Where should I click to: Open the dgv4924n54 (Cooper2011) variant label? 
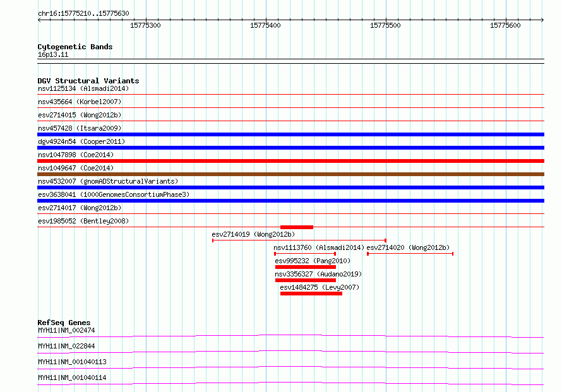pos(81,141)
